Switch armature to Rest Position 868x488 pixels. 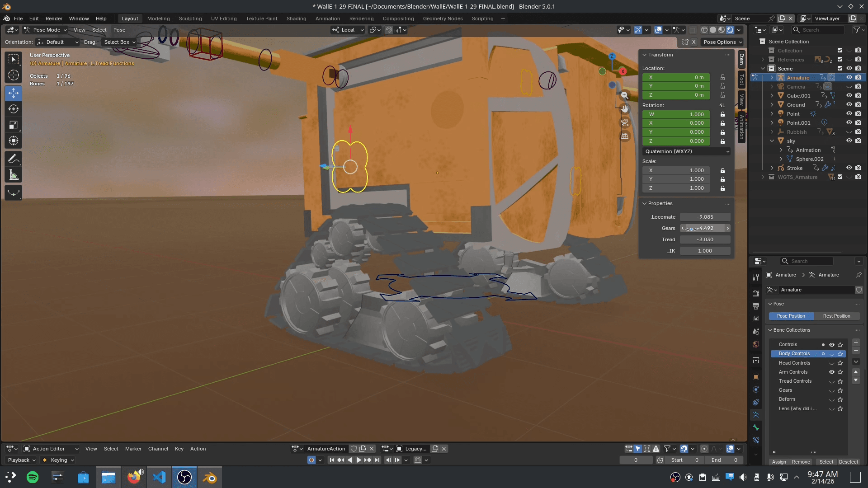pos(837,316)
